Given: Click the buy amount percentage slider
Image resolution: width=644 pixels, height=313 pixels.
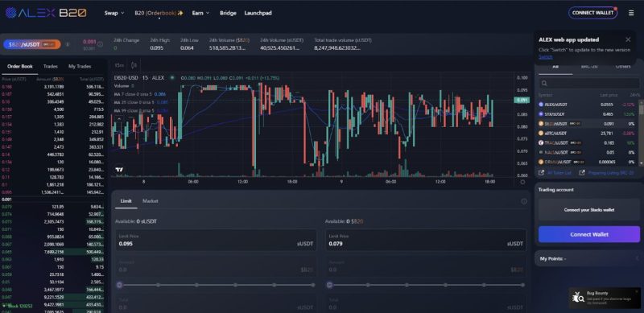Looking at the screenshot, I should [216, 285].
